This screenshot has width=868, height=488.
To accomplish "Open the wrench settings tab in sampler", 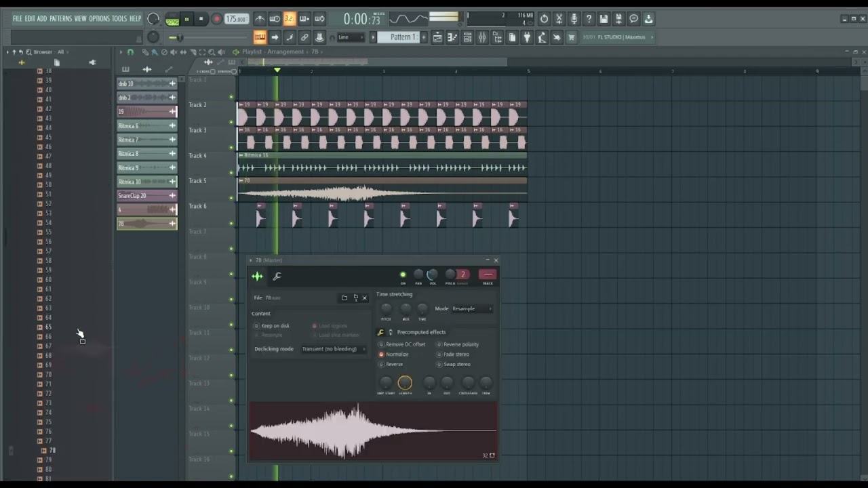I will [x=277, y=276].
